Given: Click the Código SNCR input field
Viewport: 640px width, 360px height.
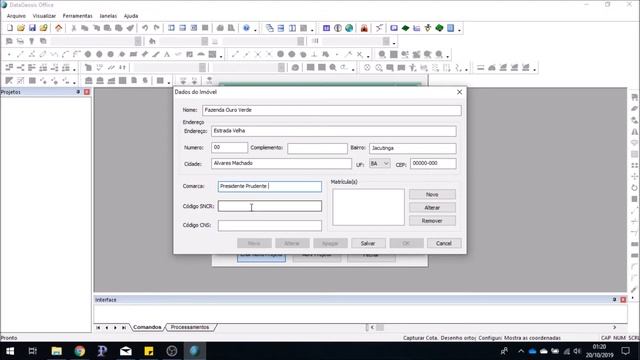Looking at the screenshot, I should pos(270,206).
